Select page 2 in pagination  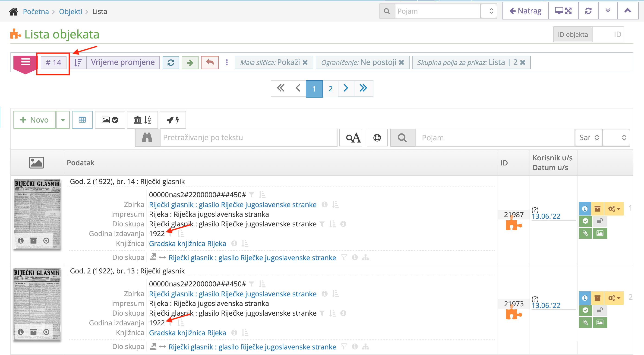click(x=331, y=89)
